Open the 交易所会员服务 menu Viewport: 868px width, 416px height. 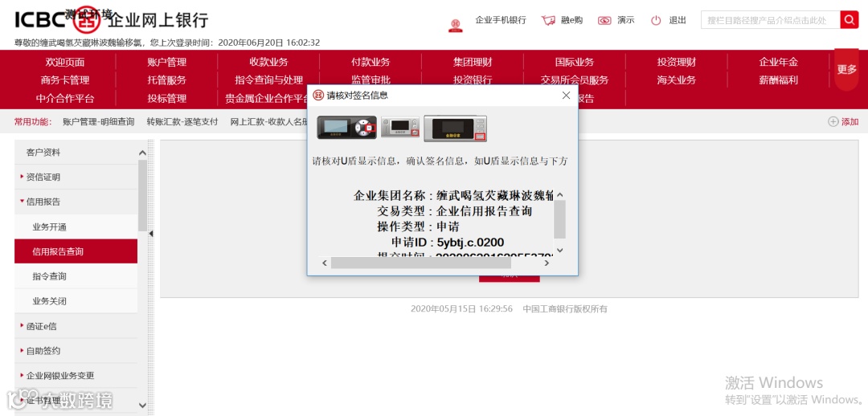[575, 80]
